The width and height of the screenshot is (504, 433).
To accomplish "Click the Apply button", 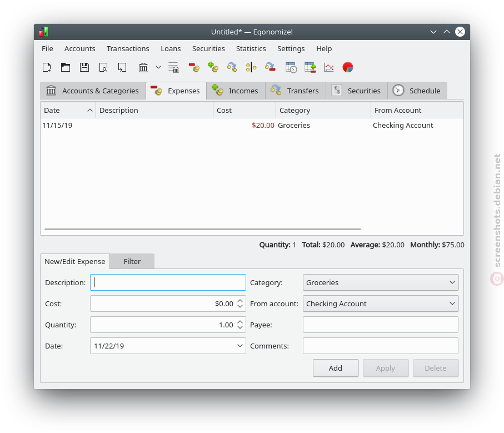I will click(x=386, y=368).
